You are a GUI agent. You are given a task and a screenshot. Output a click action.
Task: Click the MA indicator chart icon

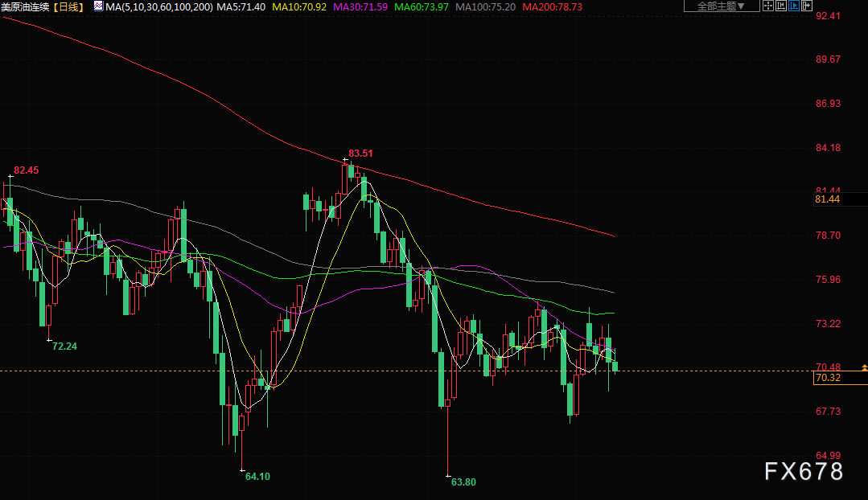(98, 6)
